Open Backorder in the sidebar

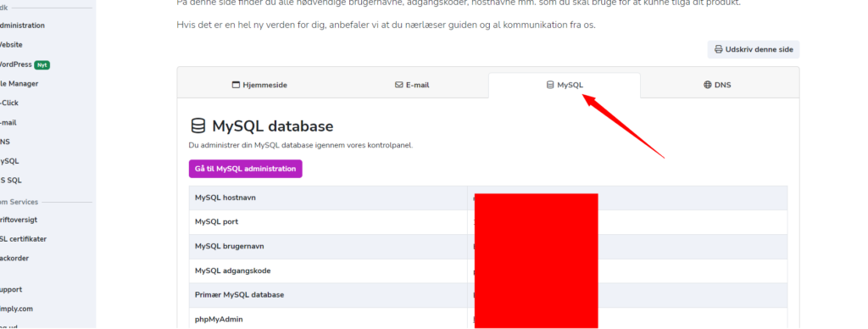click(14, 258)
